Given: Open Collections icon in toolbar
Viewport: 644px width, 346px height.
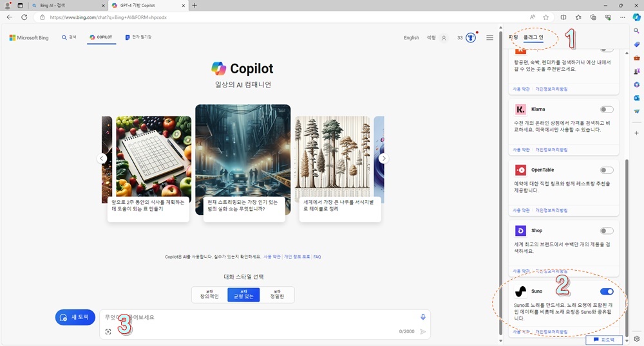Looking at the screenshot, I should pos(593,17).
